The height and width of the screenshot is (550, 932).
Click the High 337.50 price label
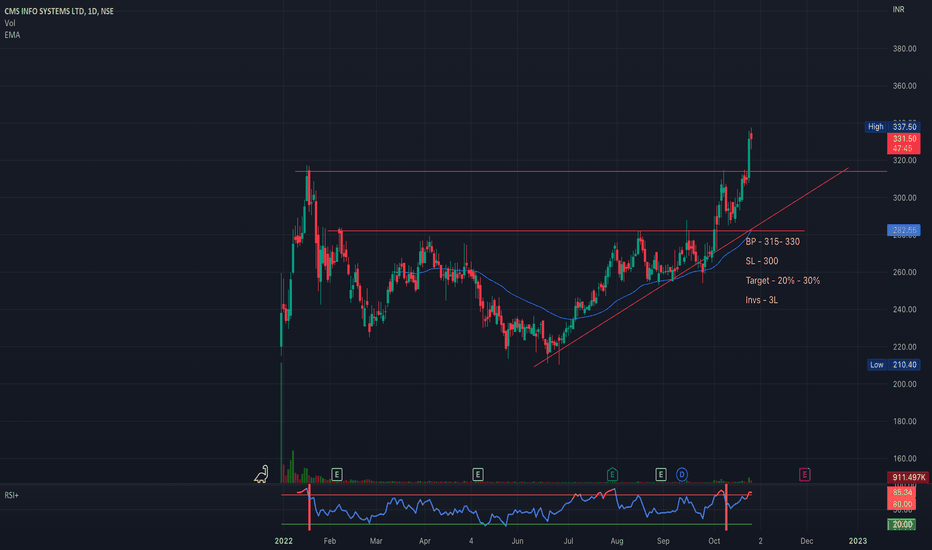point(892,127)
